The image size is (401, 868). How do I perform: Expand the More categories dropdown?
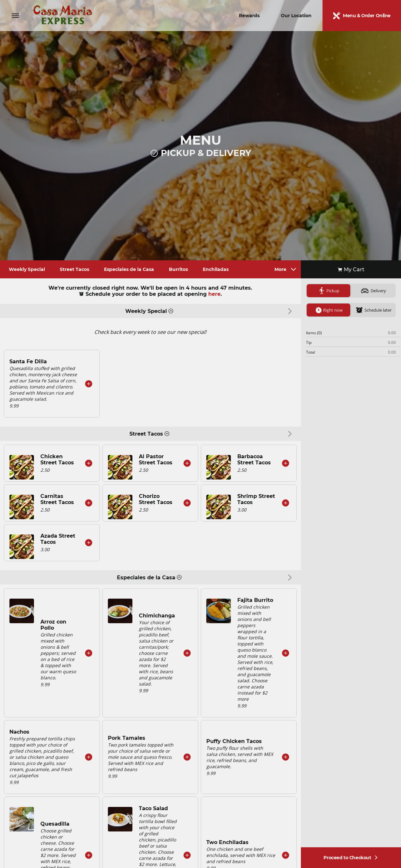(x=285, y=270)
